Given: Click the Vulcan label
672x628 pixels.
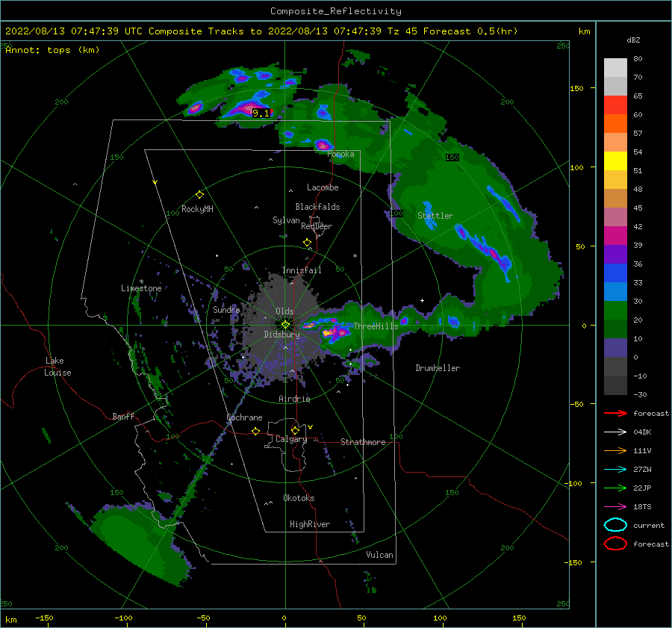Looking at the screenshot, I should coord(379,555).
